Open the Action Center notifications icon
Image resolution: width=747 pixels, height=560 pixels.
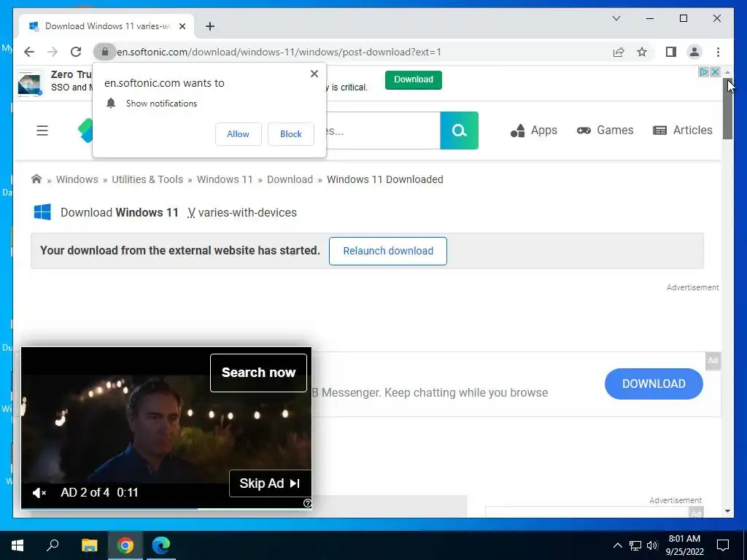pyautogui.click(x=723, y=545)
